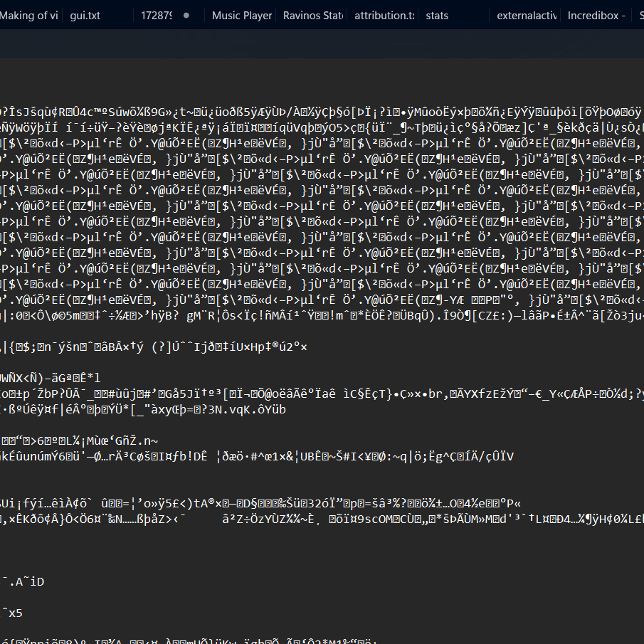Select the Ravinos State tab

coord(312,15)
